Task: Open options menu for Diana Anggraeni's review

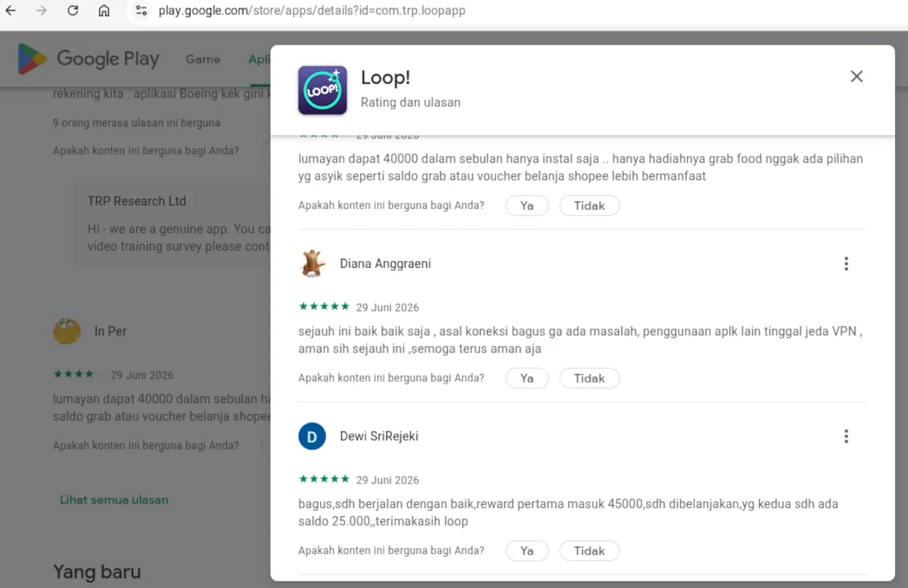Action: [x=846, y=264]
